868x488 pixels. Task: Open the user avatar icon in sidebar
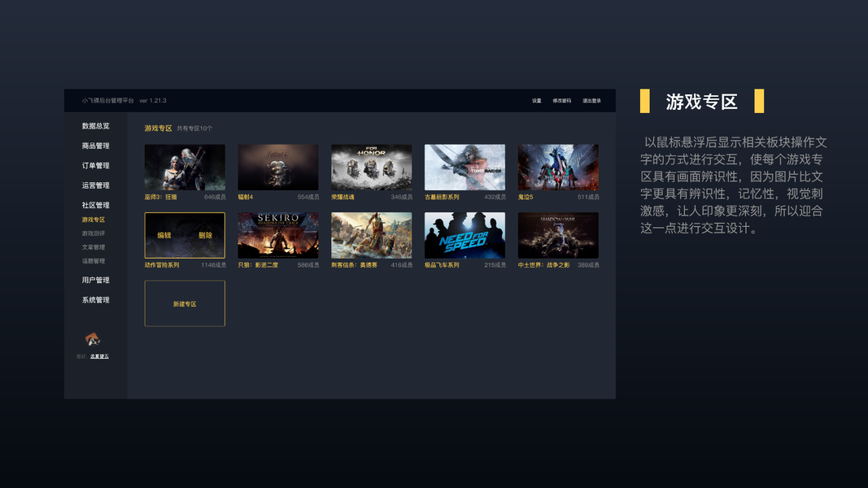click(93, 339)
